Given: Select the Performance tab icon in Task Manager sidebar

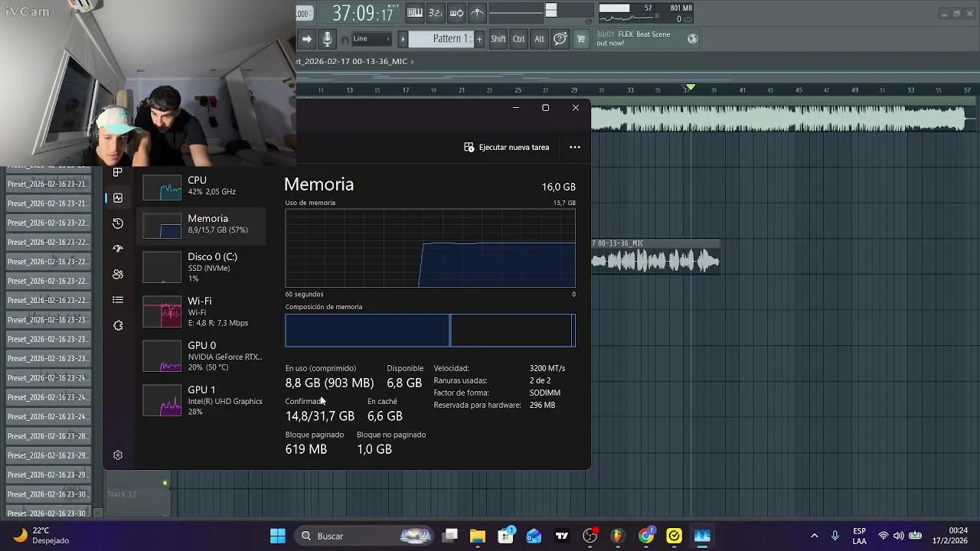Looking at the screenshot, I should coord(118,197).
